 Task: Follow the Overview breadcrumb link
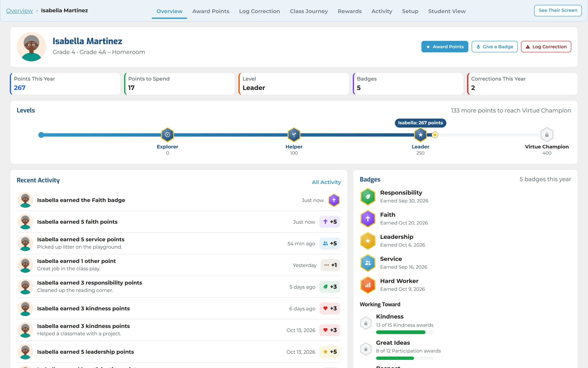pos(19,11)
